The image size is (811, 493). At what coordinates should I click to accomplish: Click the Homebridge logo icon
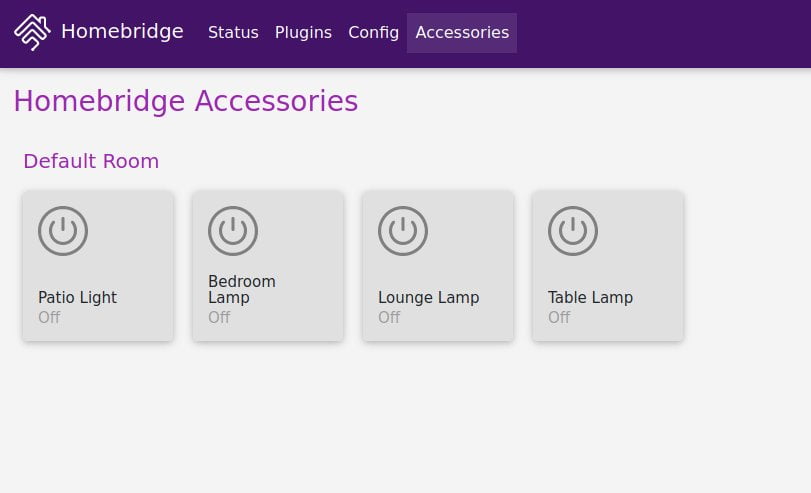pos(32,32)
